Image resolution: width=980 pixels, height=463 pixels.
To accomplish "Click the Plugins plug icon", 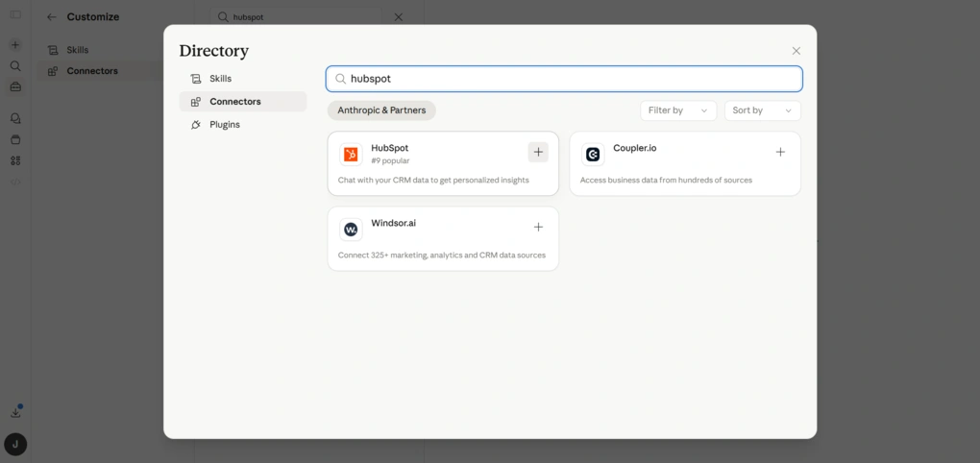I will click(x=196, y=124).
